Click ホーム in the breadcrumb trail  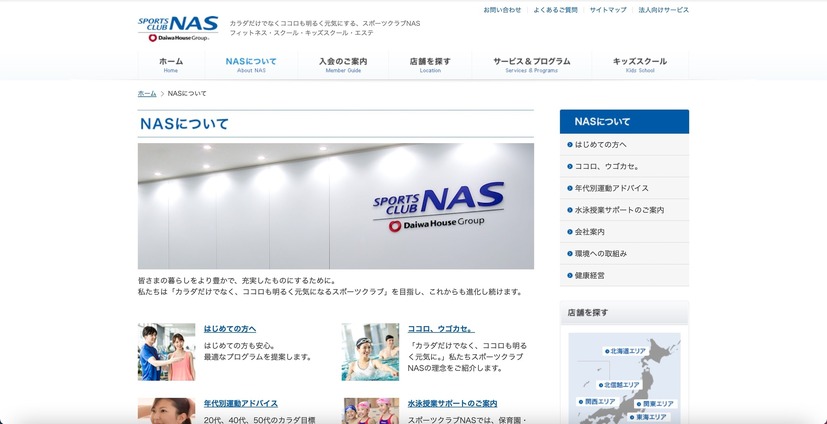pos(147,93)
